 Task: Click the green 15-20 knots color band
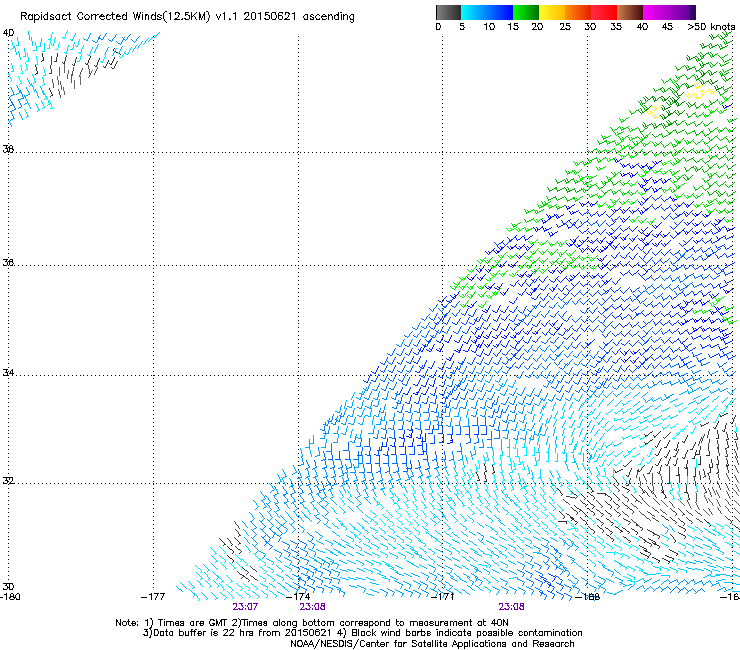tap(526, 12)
